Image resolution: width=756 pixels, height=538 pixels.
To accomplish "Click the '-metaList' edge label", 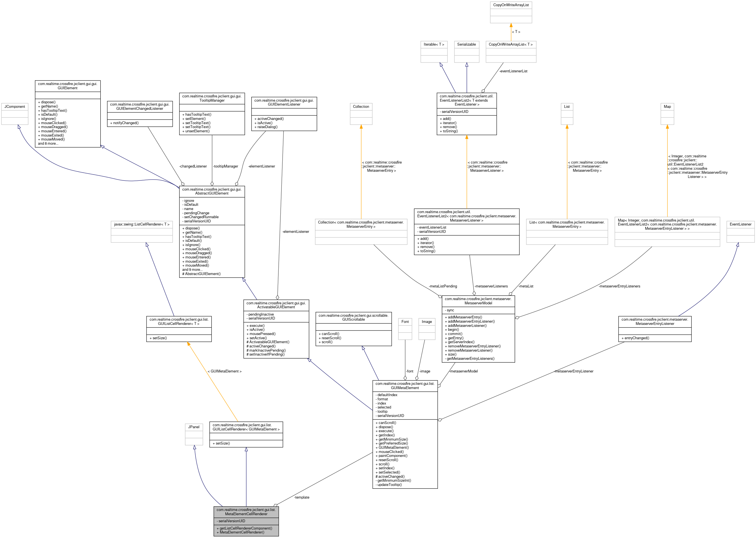I will point(526,286).
